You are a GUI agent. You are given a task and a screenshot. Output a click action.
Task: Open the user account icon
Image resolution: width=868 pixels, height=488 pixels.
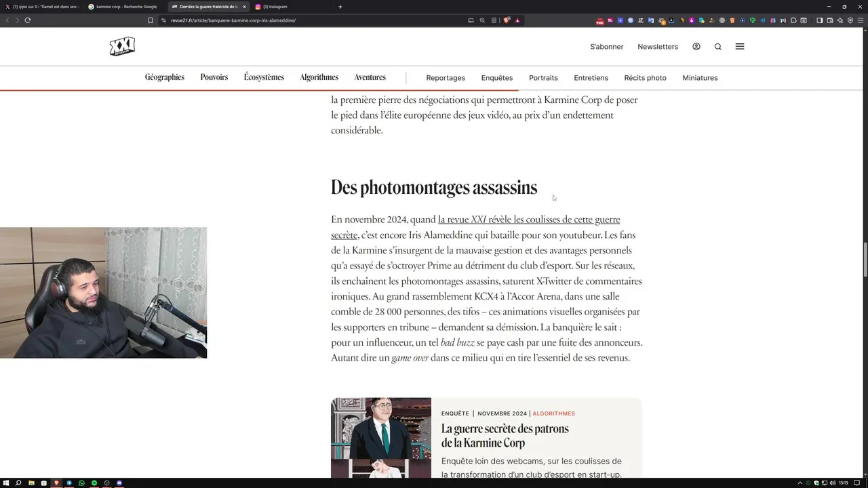point(696,47)
